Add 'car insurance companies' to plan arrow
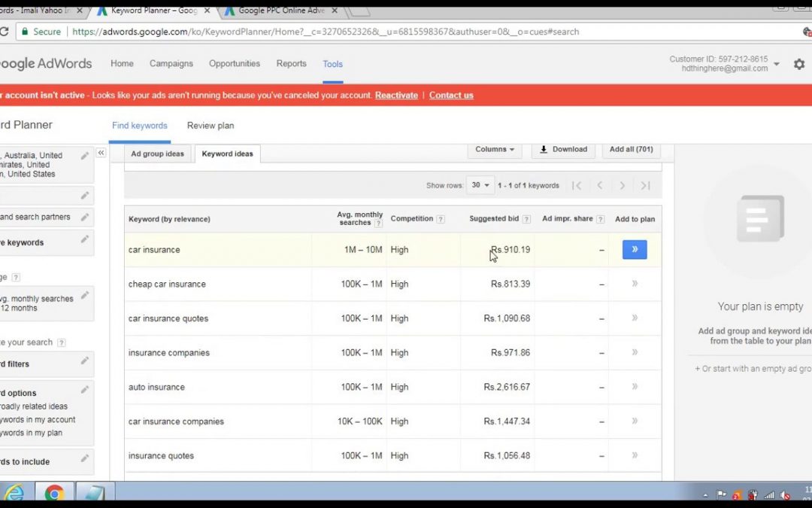Screen dimensions: 812x508 (635, 421)
